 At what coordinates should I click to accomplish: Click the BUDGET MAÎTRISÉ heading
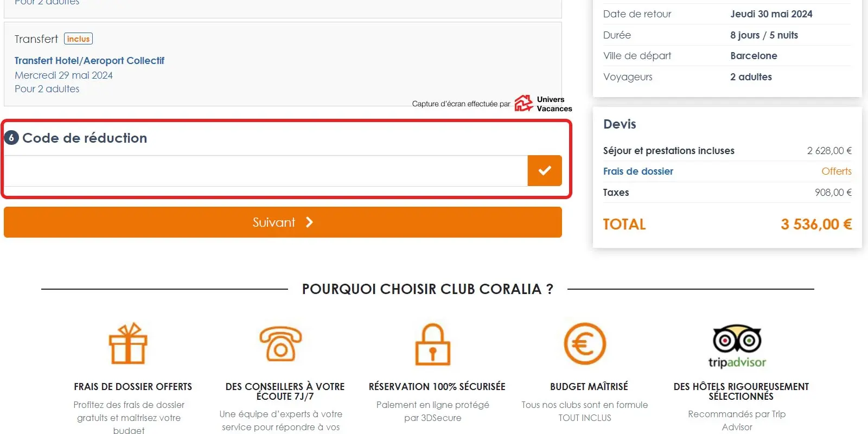click(x=589, y=387)
